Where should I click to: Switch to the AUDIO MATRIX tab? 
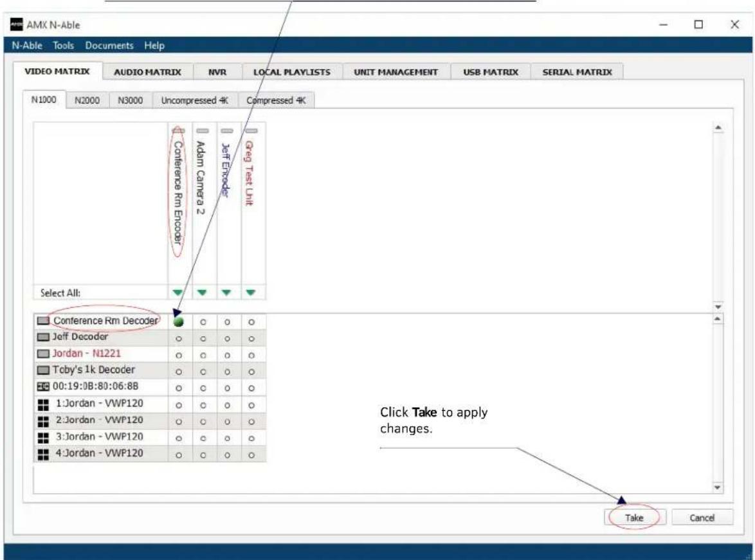[147, 72]
